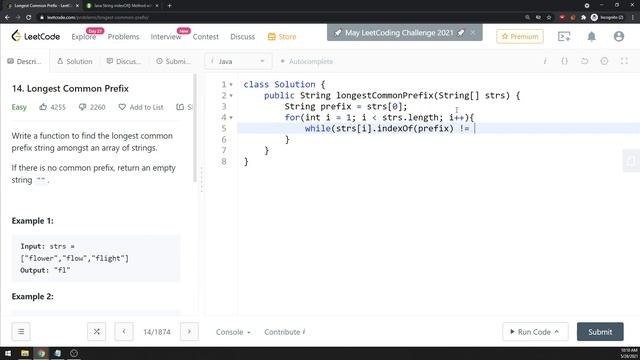Open the editor settings icon
This screenshot has width=640, height=360.
click(x=604, y=61)
